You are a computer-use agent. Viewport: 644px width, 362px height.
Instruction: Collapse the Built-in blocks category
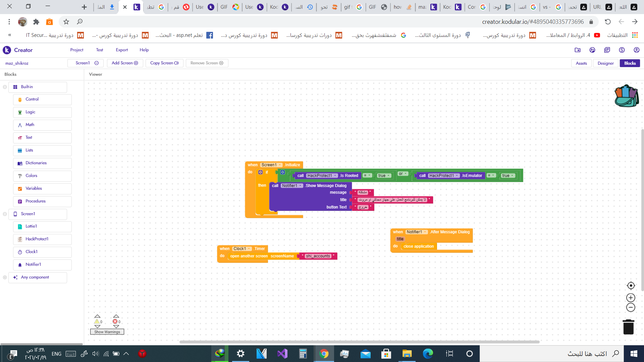[5, 87]
